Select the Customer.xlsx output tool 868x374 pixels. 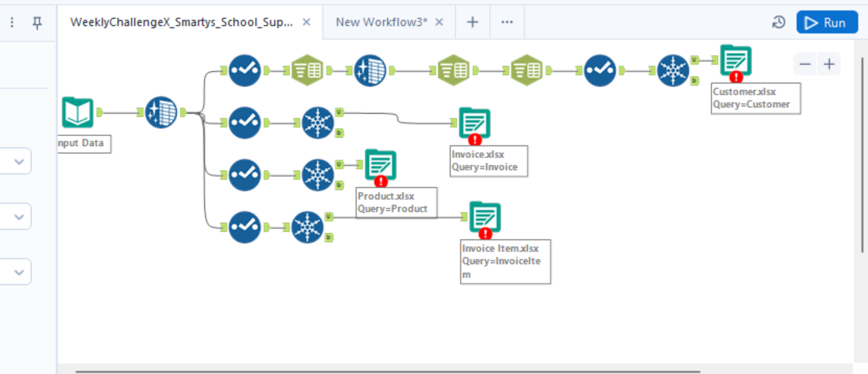tap(736, 61)
